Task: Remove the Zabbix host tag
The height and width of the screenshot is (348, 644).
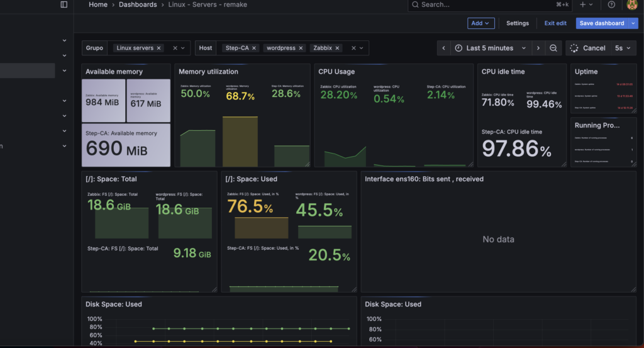Action: [338, 48]
